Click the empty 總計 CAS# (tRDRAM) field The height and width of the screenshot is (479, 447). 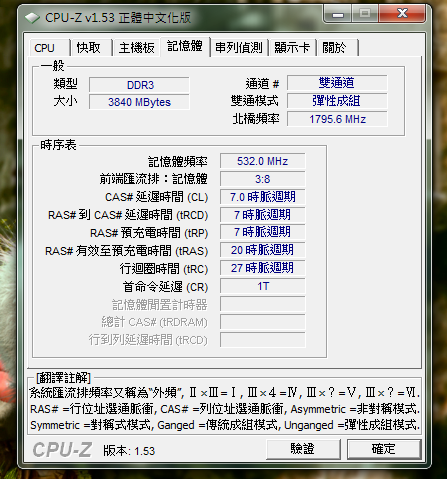262,322
